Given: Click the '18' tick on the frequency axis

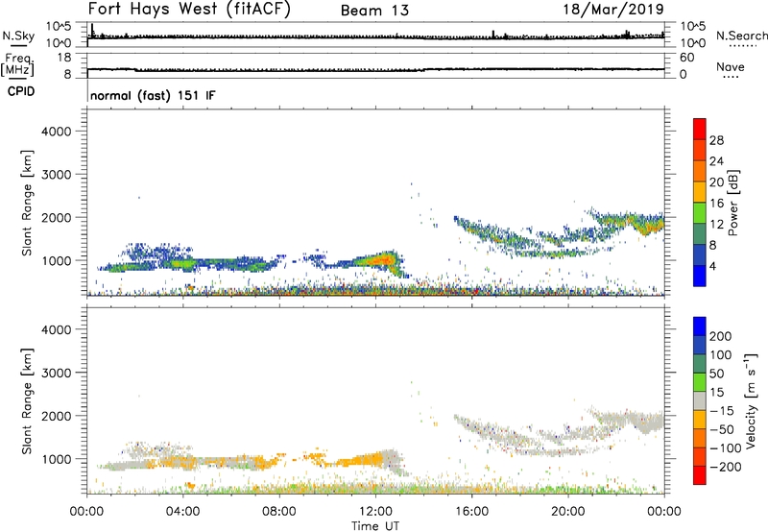Looking at the screenshot, I should pyautogui.click(x=64, y=58).
